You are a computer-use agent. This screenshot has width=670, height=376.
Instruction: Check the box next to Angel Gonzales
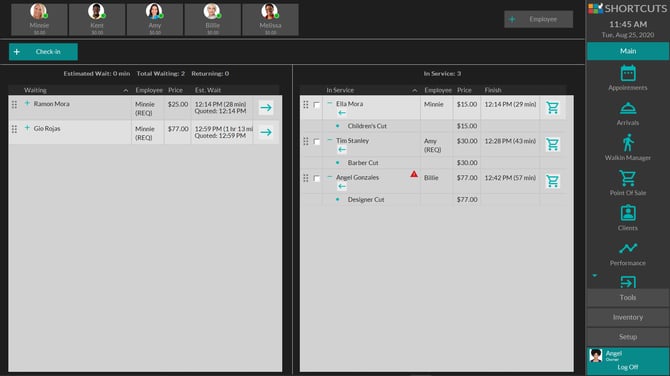317,178
